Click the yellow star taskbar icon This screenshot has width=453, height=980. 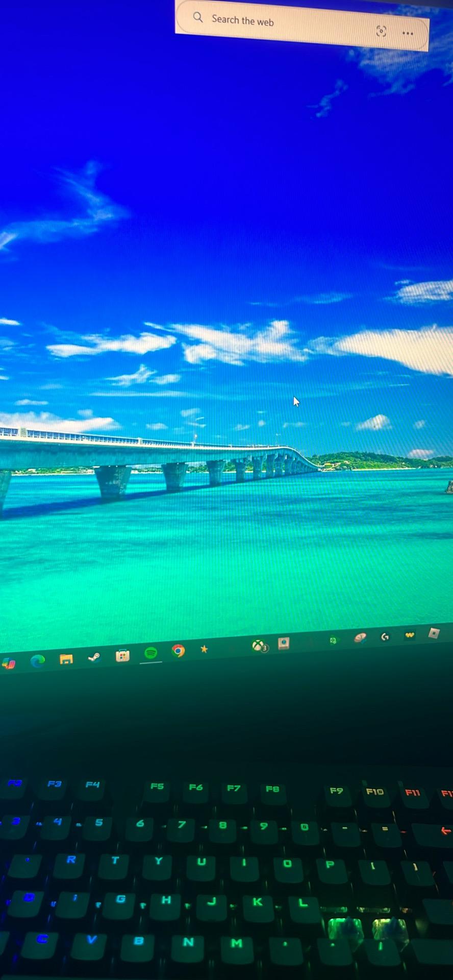point(204,649)
